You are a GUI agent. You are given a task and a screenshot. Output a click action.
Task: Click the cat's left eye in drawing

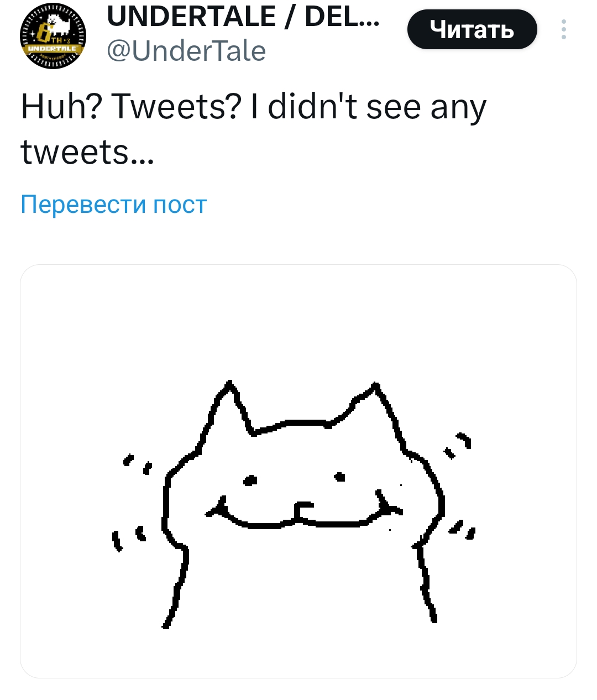[251, 480]
